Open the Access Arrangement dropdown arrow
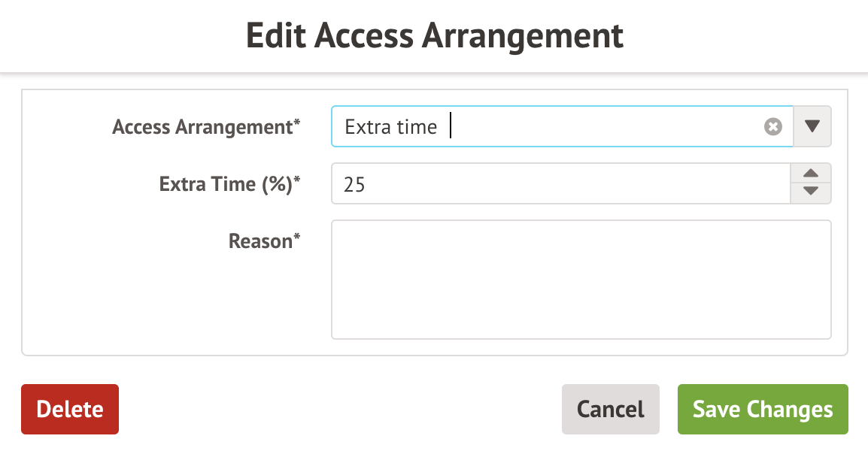This screenshot has width=868, height=460. pyautogui.click(x=812, y=126)
